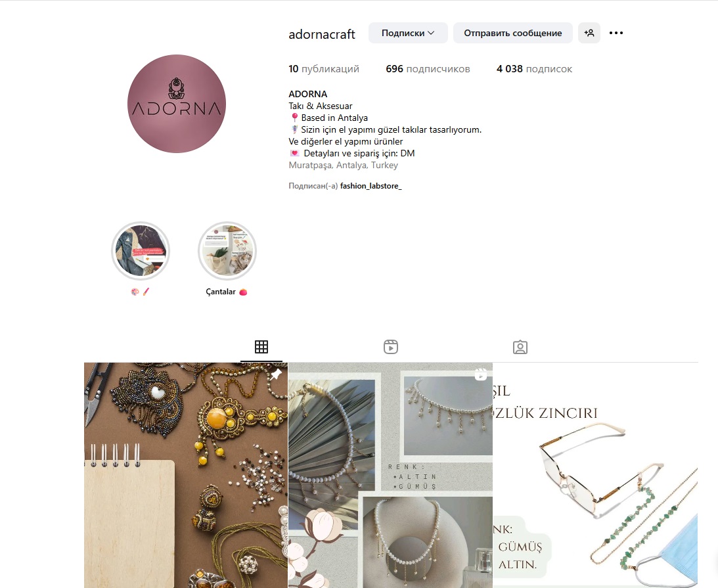Screen dimensions: 718x588
Task: Click the 10 публикаций count
Action: [x=324, y=69]
